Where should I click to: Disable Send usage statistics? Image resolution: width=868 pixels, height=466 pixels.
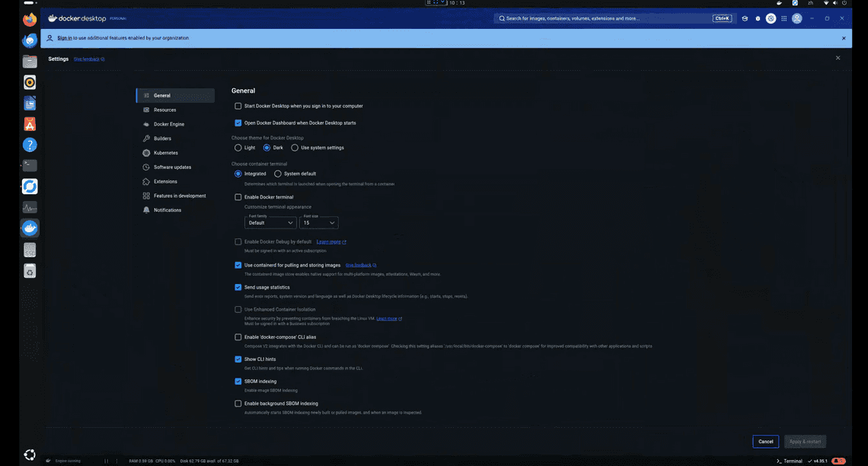pyautogui.click(x=238, y=287)
